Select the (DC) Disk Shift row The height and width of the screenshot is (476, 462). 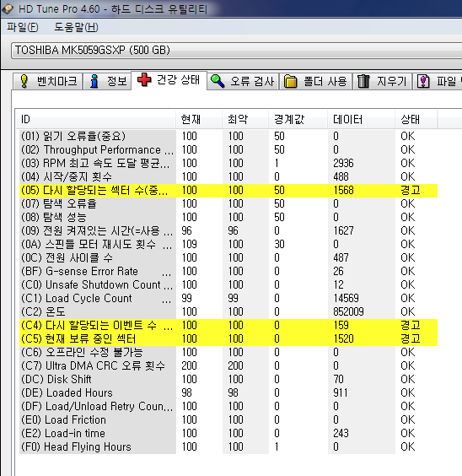pyautogui.click(x=228, y=380)
